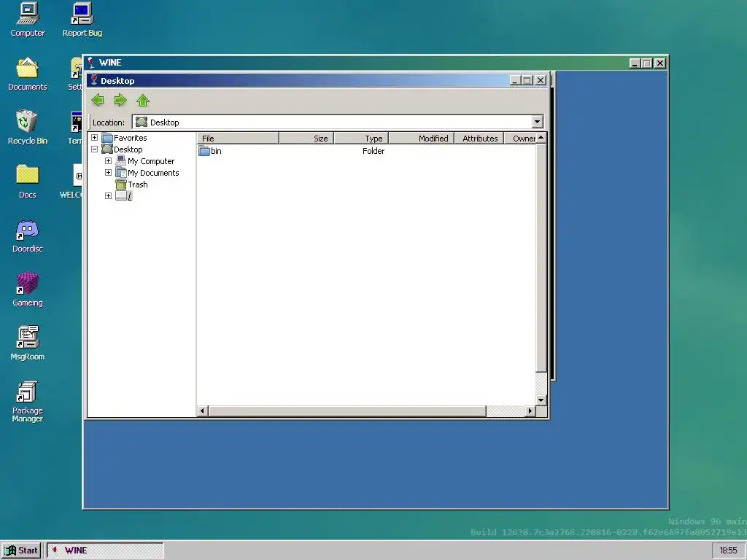747x560 pixels.
Task: Launch the MsgRoom desktop shortcut
Action: 27,343
